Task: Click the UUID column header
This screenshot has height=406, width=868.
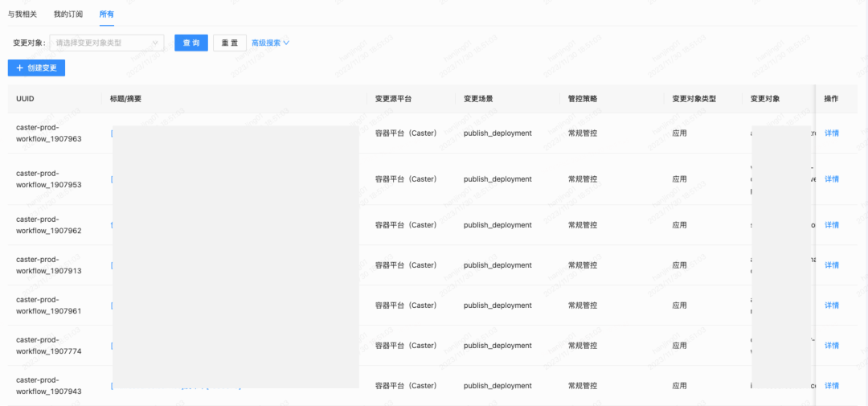Action: click(x=26, y=99)
